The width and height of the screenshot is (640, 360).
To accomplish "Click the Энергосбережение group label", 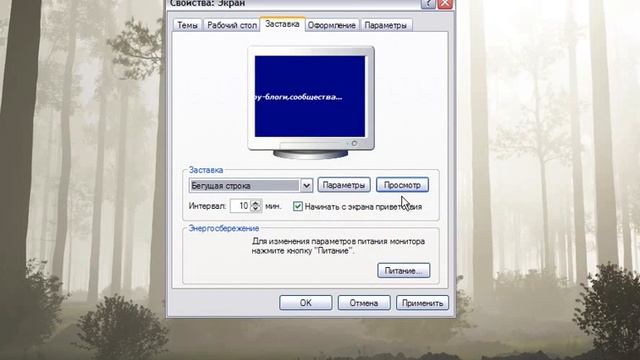I will tap(224, 228).
